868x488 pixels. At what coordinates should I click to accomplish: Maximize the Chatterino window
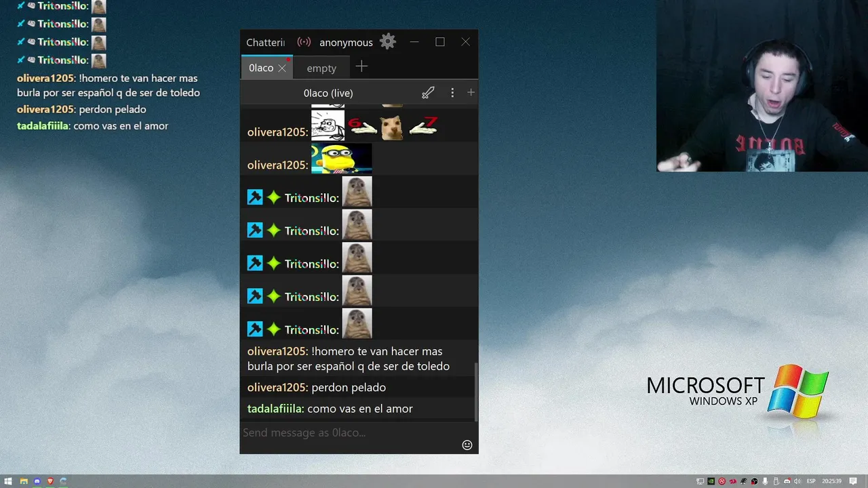(x=440, y=42)
